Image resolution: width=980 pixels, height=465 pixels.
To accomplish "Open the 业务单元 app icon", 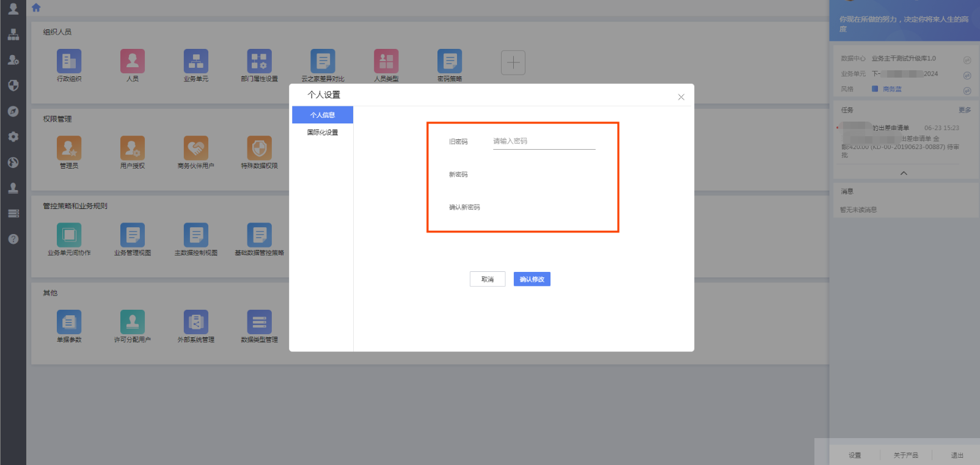I will 196,61.
